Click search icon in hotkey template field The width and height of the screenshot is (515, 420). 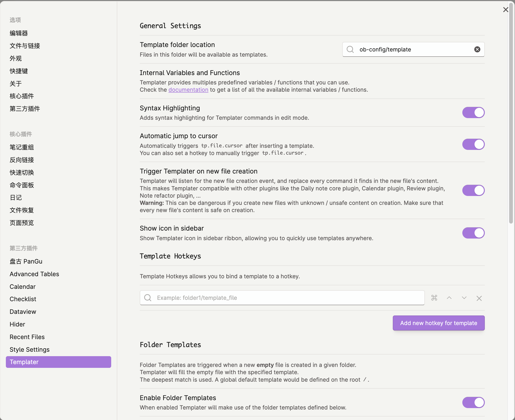148,298
